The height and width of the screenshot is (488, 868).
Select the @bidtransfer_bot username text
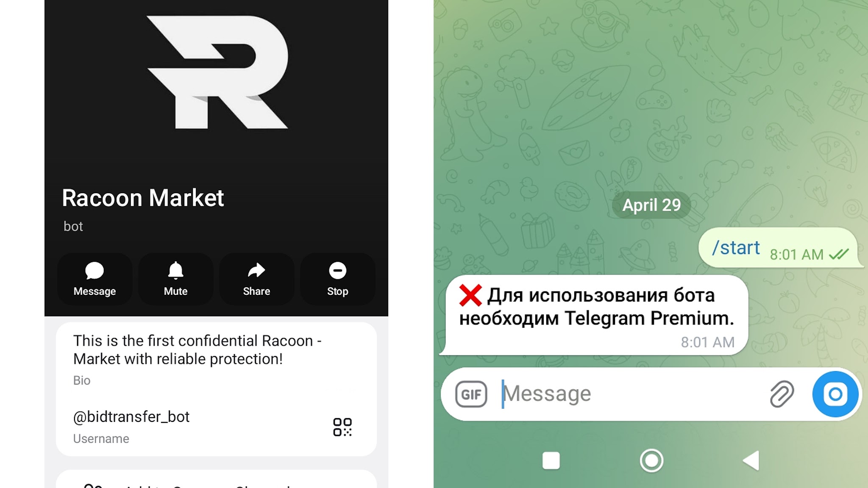[x=131, y=417]
